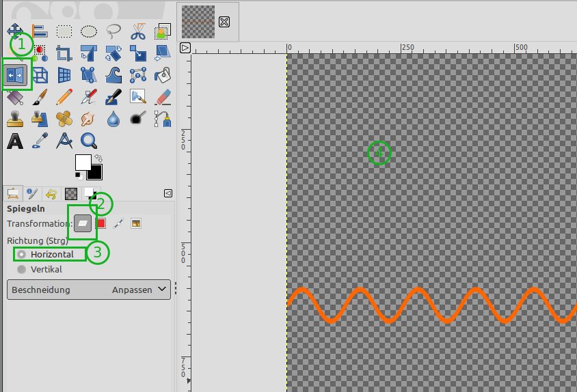Choose the Rectangle Select tool

[64, 31]
